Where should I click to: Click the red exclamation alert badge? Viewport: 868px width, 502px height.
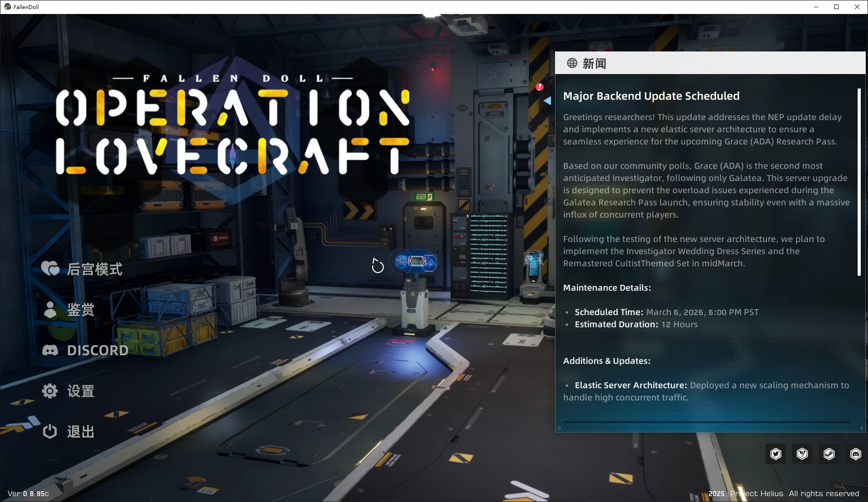(540, 87)
